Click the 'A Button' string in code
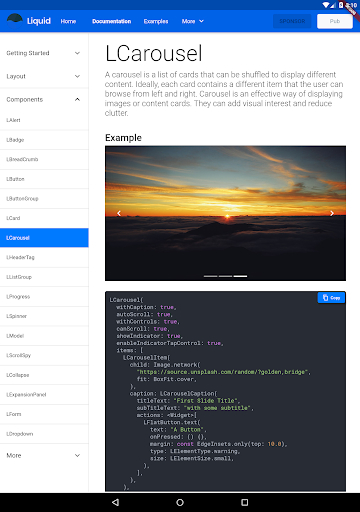The height and width of the screenshot is (512, 360). tap(187, 430)
